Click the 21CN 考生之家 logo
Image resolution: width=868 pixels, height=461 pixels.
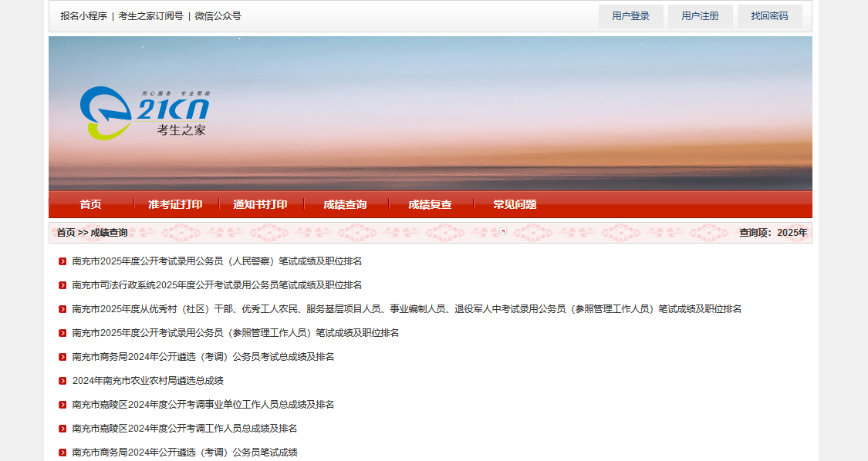145,113
